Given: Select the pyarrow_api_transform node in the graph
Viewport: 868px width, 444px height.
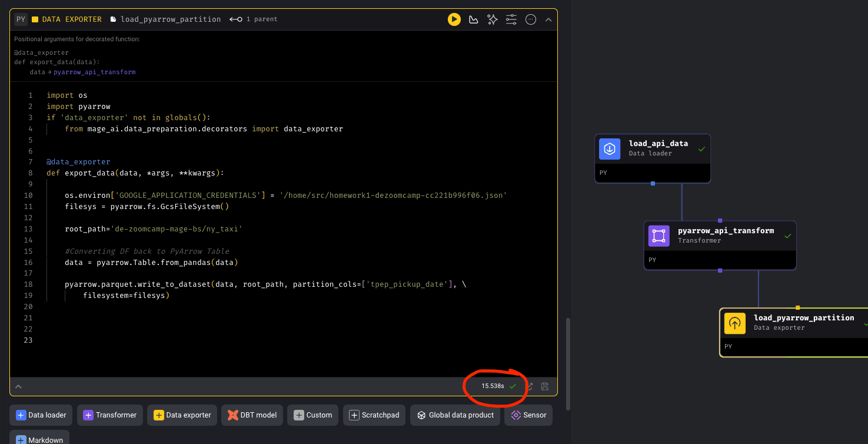Looking at the screenshot, I should coord(720,246).
